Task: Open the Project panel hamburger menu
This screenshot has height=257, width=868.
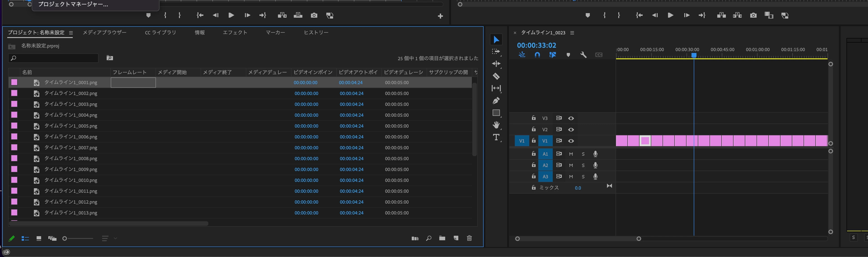Action: [71, 33]
